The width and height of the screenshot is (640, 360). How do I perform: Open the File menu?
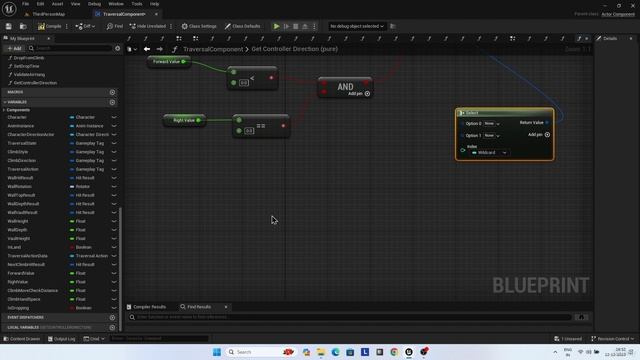pyautogui.click(x=25, y=4)
